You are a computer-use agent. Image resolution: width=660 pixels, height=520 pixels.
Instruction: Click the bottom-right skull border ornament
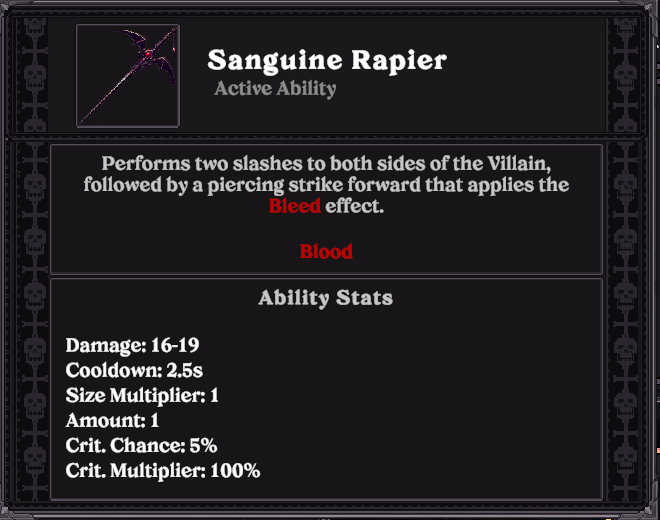(x=625, y=459)
